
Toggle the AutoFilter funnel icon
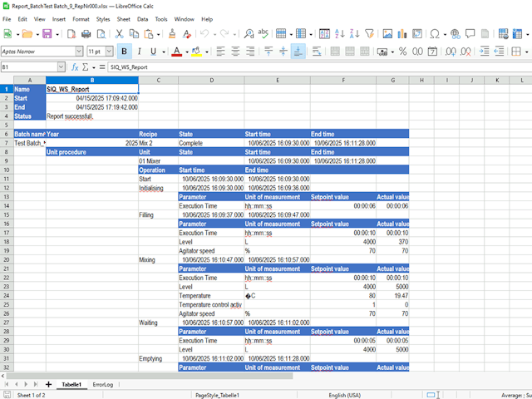[x=369, y=33]
